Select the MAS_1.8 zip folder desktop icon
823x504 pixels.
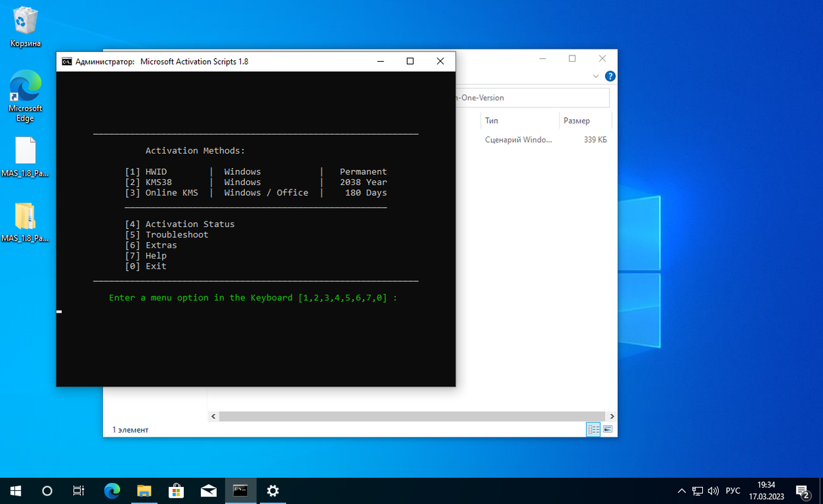tap(25, 222)
